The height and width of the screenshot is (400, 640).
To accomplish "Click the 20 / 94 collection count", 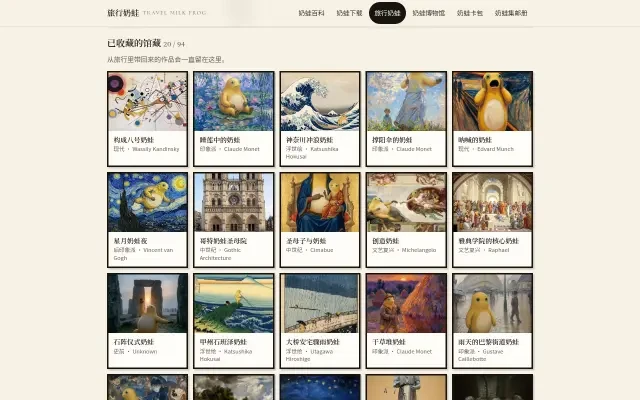I will (x=174, y=44).
